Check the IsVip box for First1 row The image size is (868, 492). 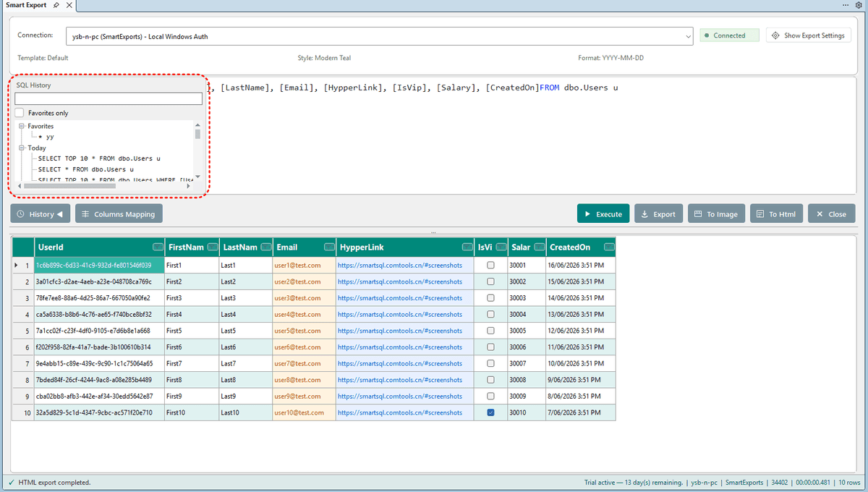pyautogui.click(x=491, y=266)
